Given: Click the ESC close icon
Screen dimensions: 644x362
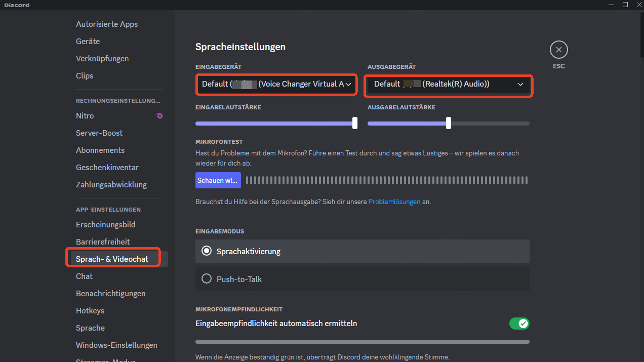Looking at the screenshot, I should click(x=558, y=49).
